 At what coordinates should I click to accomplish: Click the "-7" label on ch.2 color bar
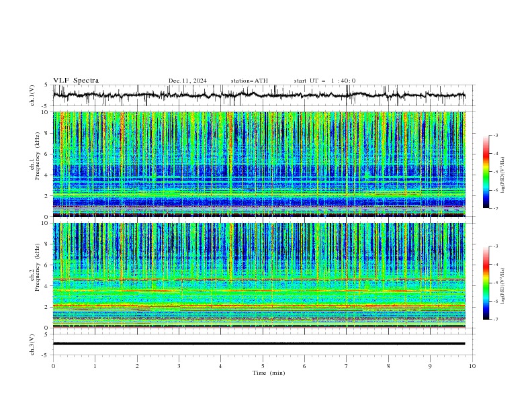tap(496, 320)
